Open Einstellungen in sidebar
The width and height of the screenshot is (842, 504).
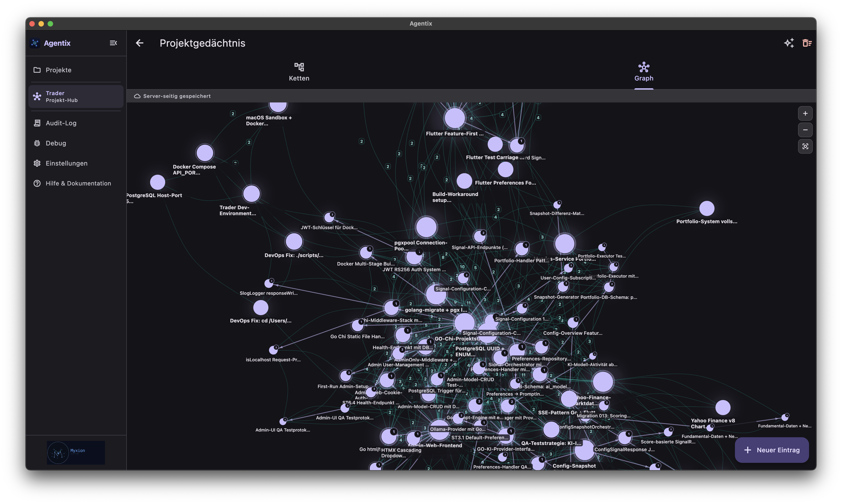tap(76, 163)
